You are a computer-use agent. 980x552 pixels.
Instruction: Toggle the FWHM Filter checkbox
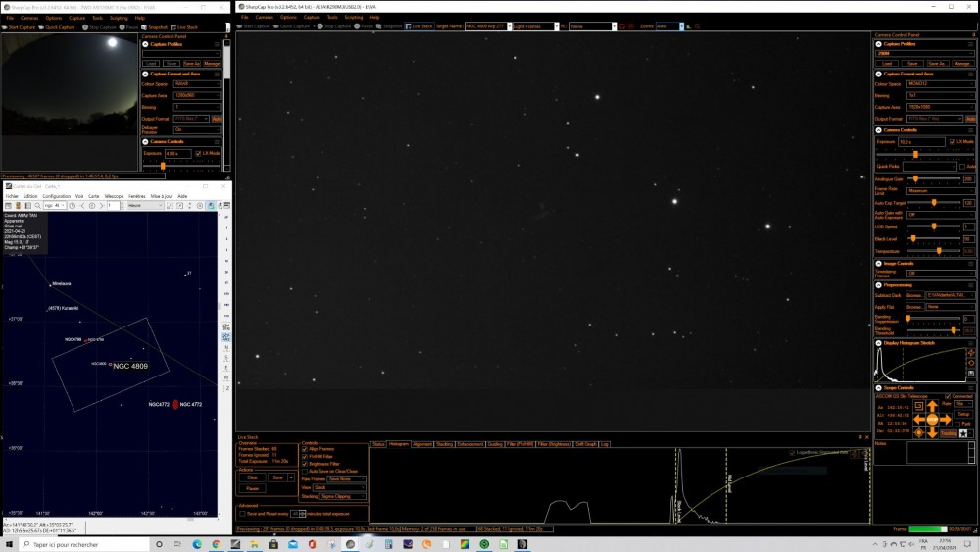(305, 456)
